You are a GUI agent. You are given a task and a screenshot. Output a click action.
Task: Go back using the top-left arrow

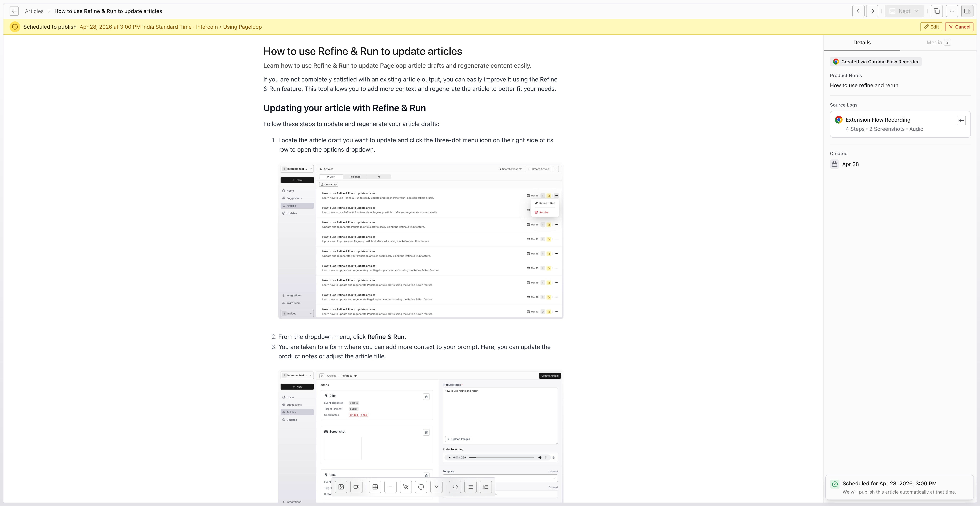pyautogui.click(x=14, y=11)
